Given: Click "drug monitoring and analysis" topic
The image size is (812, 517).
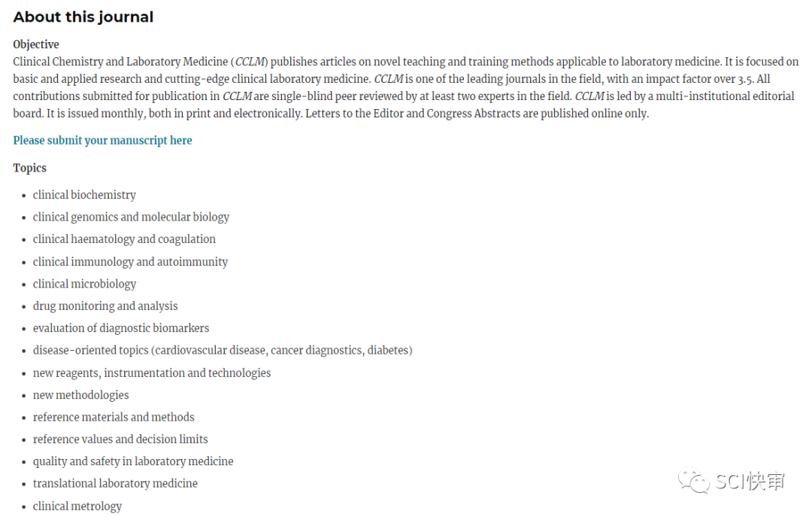Looking at the screenshot, I should (105, 306).
